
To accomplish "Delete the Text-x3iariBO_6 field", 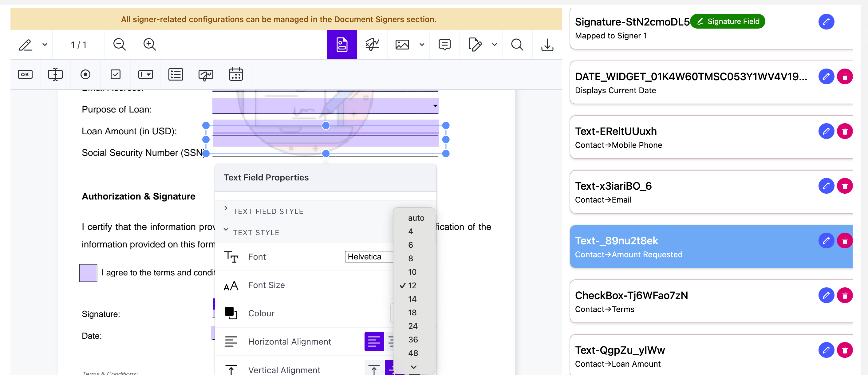I will pyautogui.click(x=844, y=186).
